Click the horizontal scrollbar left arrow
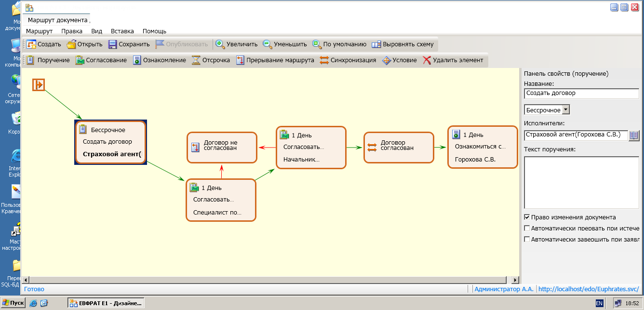Screen dimensions: 644x310 click(x=26, y=280)
